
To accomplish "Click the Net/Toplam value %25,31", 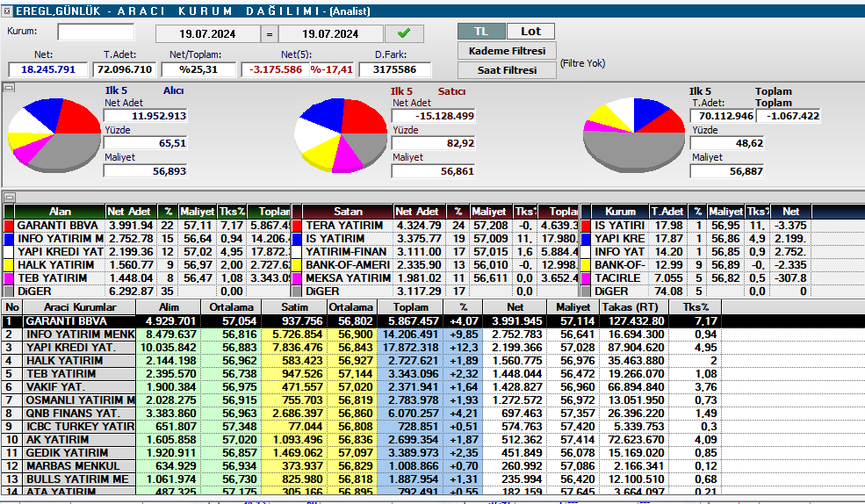I will (198, 69).
